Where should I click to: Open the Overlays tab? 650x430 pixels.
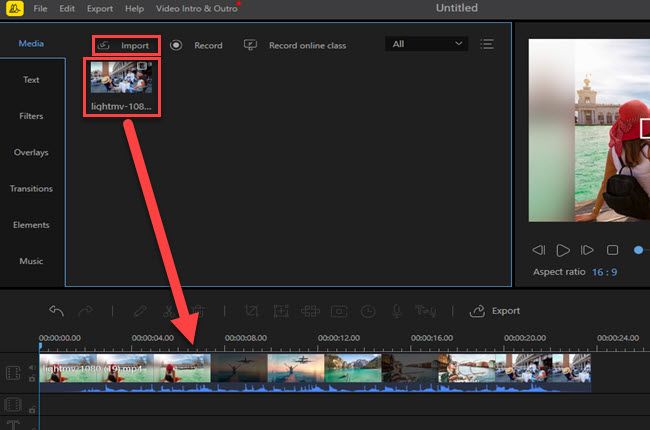click(31, 153)
